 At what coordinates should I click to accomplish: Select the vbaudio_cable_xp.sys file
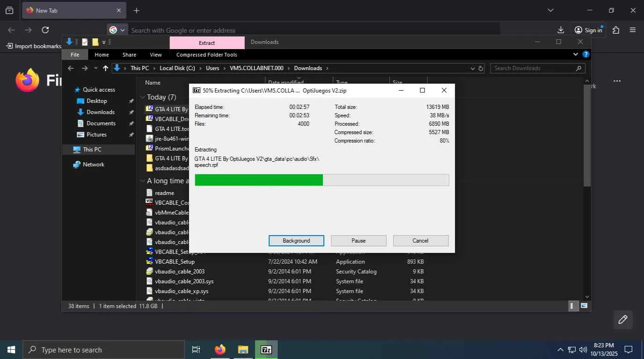click(182, 291)
